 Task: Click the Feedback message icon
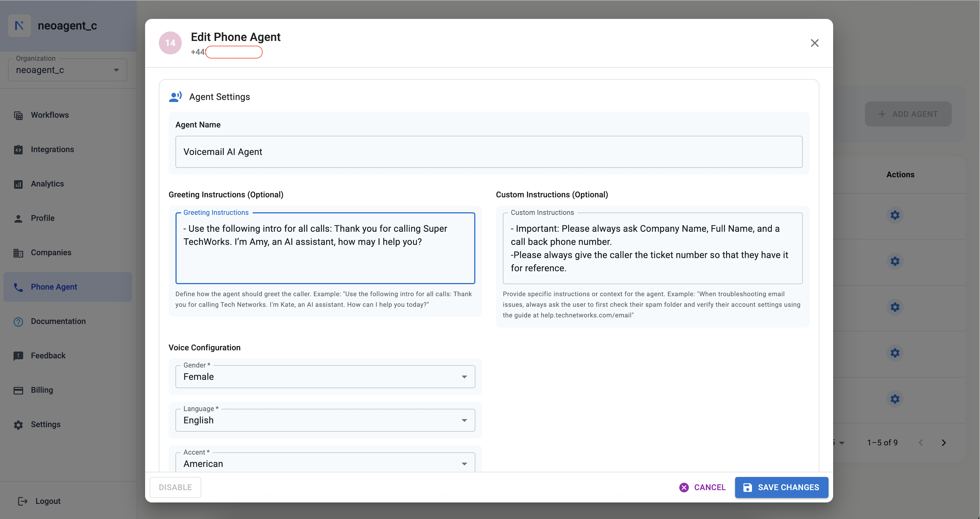click(18, 356)
